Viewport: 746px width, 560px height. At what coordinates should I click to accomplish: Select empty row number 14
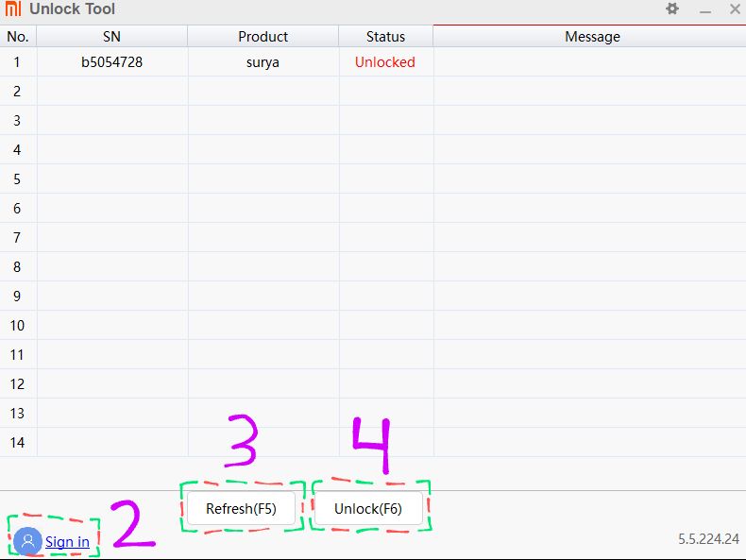pos(17,443)
